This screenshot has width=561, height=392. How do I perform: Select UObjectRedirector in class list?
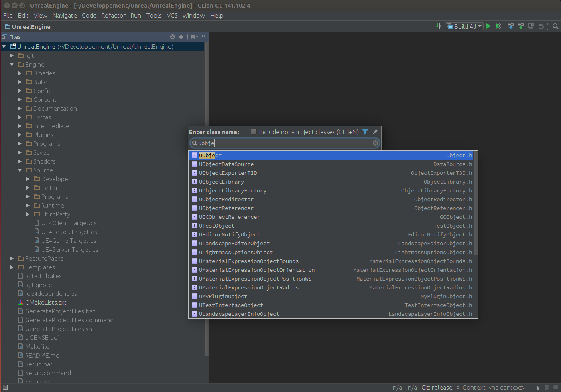coord(331,199)
